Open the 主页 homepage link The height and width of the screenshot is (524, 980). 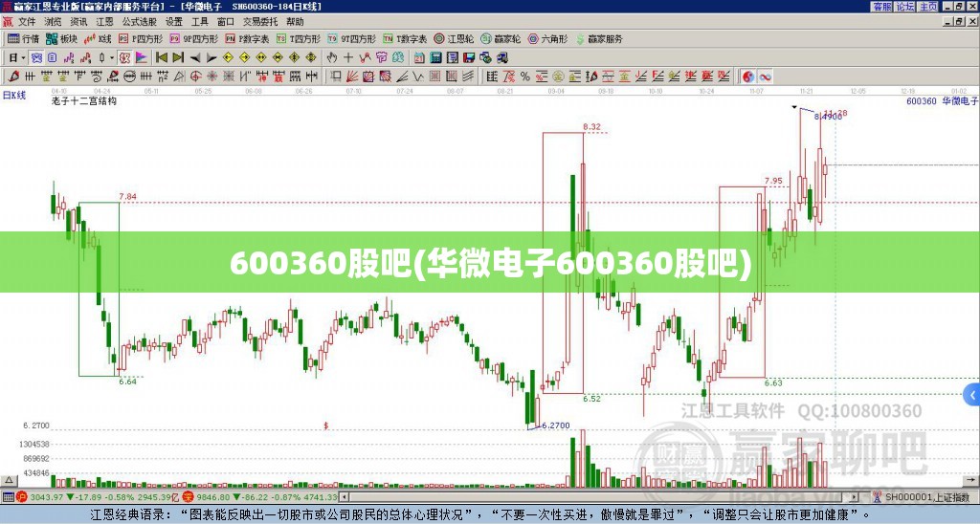point(928,7)
